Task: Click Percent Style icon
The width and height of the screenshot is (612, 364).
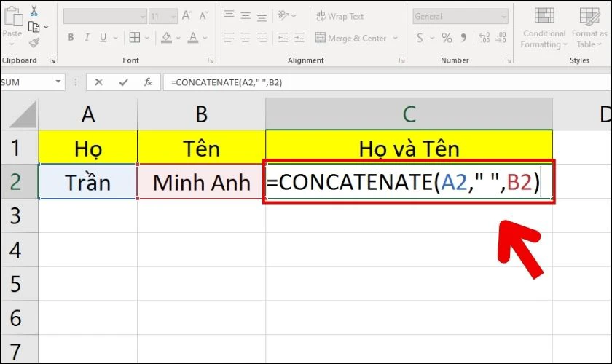Action: pyautogui.click(x=447, y=38)
